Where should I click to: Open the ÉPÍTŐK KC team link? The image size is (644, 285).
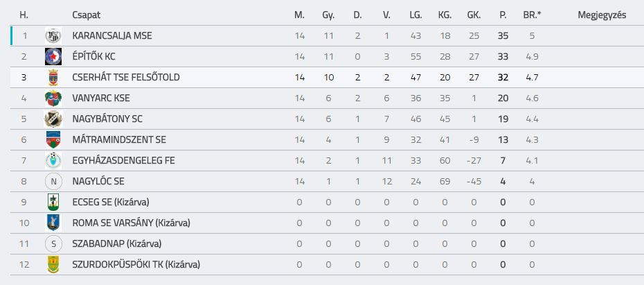pyautogui.click(x=93, y=56)
